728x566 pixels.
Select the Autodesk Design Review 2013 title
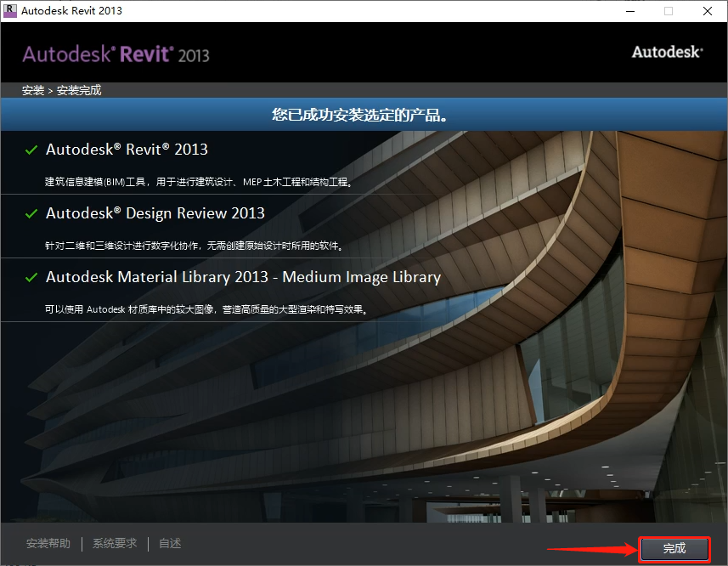pos(155,213)
